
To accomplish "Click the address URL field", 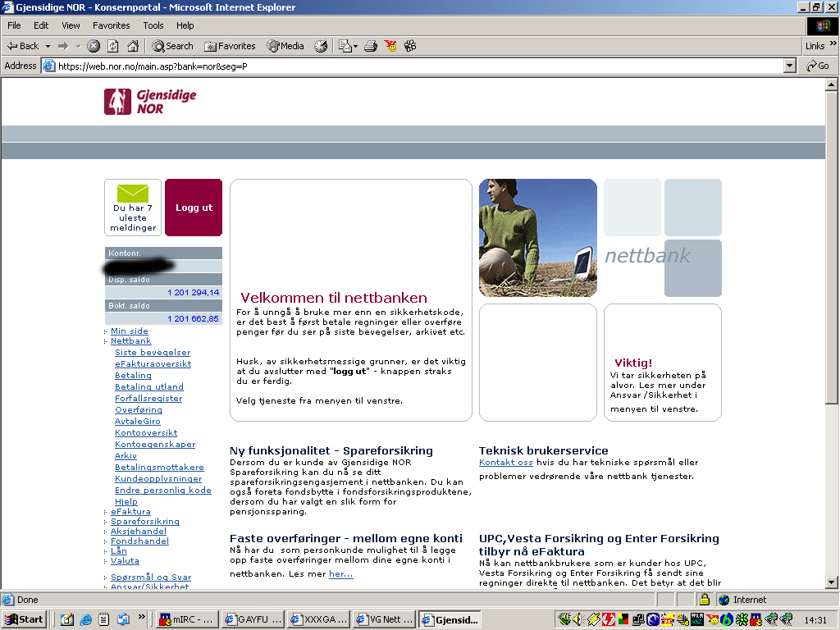I will [x=410, y=66].
